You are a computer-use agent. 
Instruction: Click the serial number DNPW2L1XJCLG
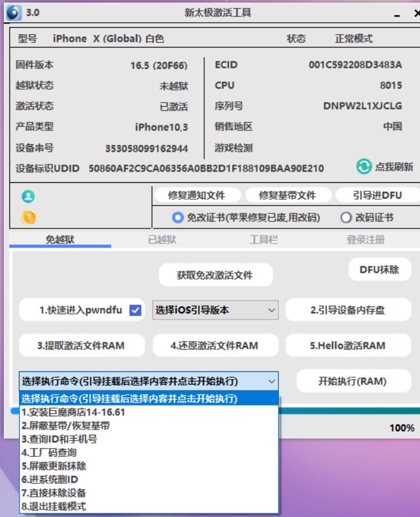[362, 106]
